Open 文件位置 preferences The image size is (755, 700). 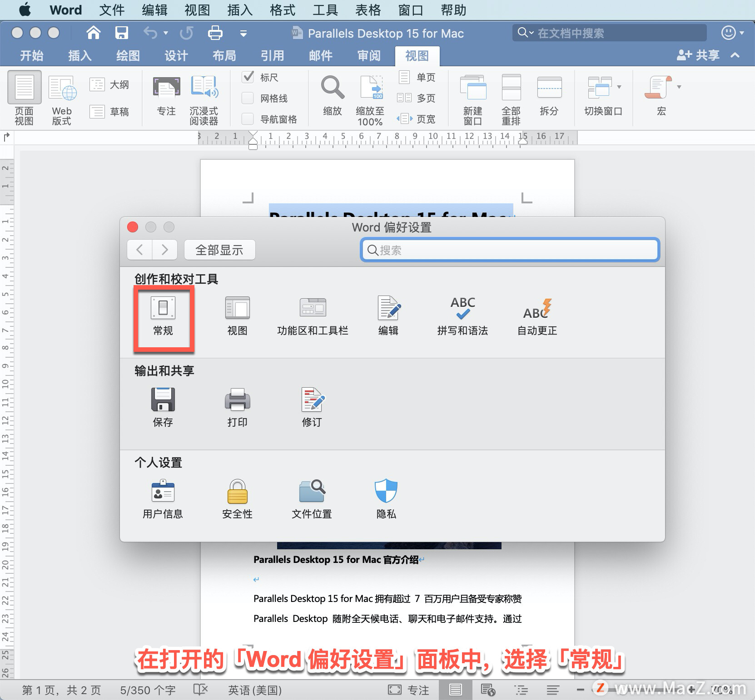click(x=312, y=499)
